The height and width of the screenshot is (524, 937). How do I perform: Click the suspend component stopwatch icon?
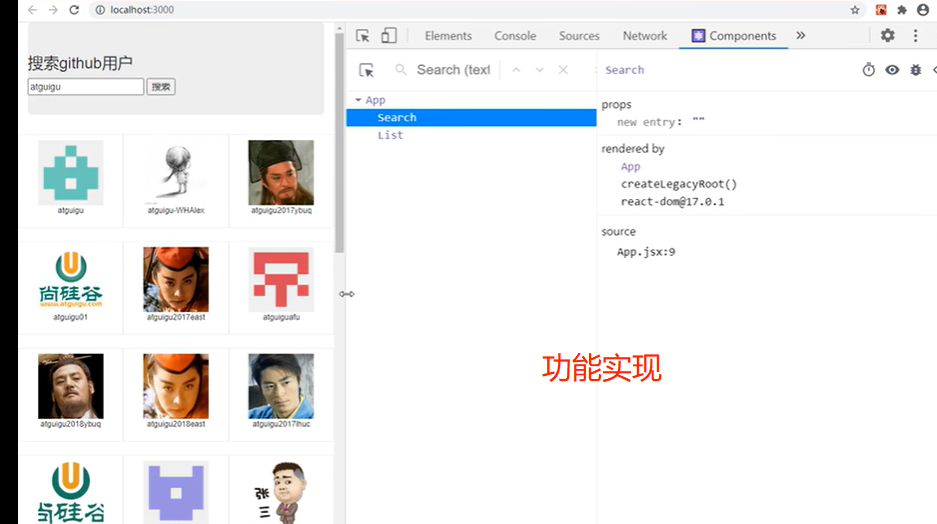869,70
